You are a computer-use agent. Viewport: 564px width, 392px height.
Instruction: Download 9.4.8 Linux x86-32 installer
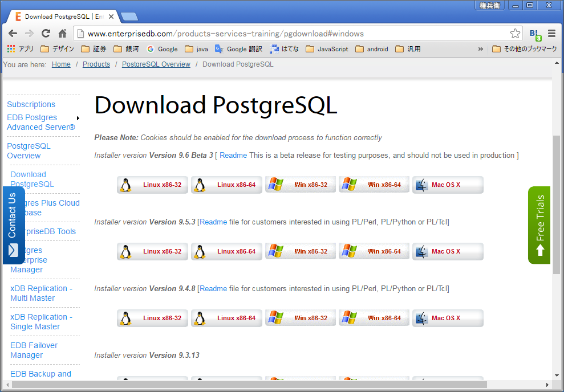point(152,318)
